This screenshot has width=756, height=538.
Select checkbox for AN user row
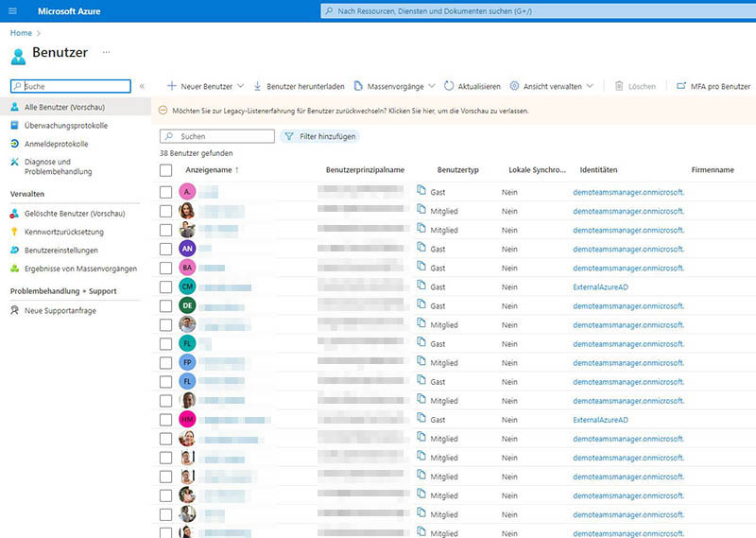pos(166,249)
